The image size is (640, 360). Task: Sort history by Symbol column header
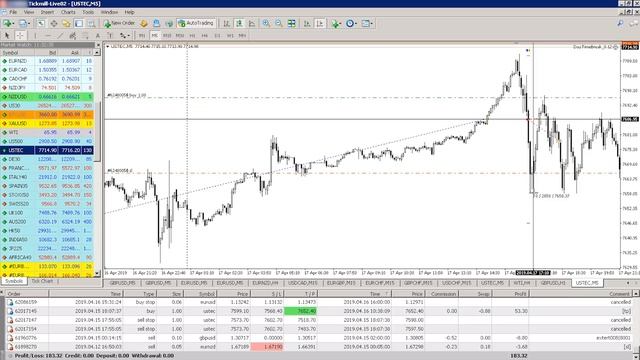[200, 294]
